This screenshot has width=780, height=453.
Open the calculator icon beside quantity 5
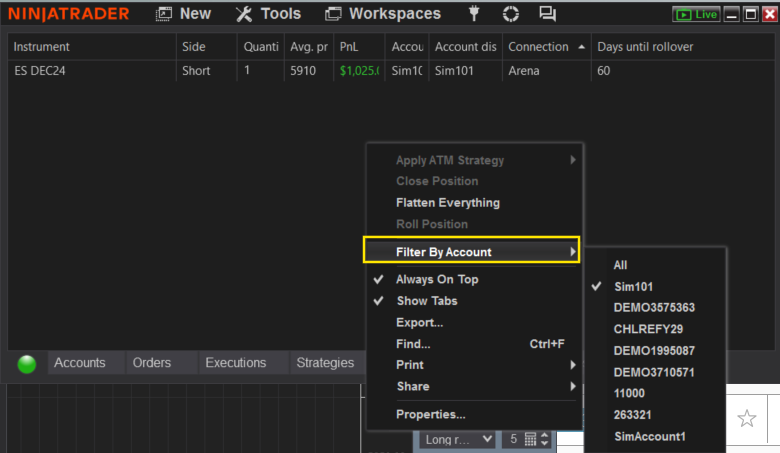click(531, 439)
